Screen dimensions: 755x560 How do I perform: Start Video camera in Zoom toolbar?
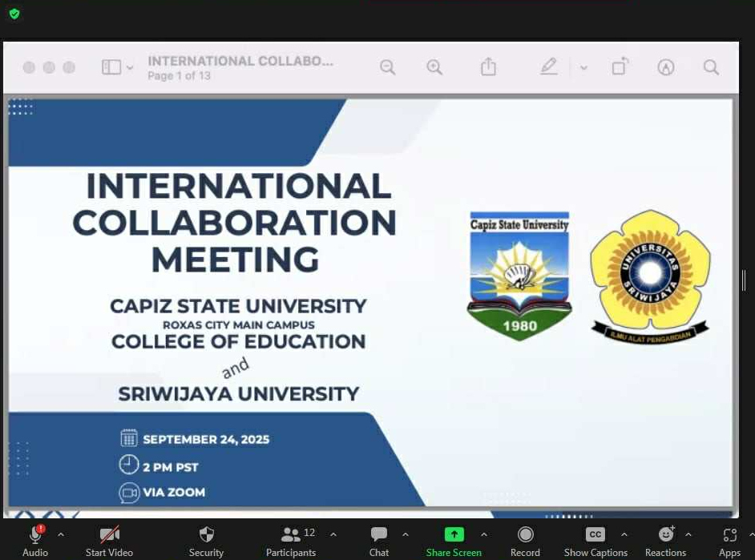pos(109,535)
